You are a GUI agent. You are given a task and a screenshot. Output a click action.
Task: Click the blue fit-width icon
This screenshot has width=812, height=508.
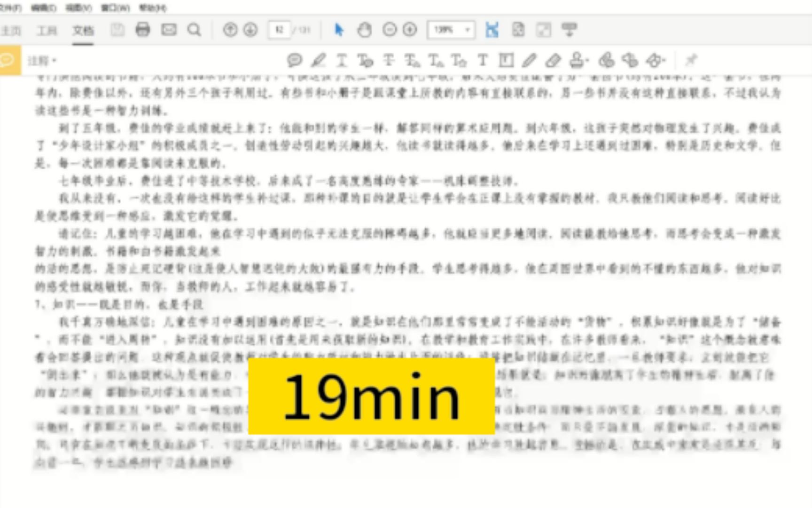492,30
